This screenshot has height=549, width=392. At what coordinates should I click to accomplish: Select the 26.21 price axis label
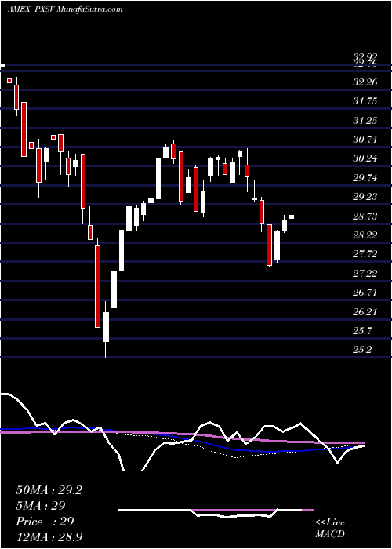tap(365, 311)
